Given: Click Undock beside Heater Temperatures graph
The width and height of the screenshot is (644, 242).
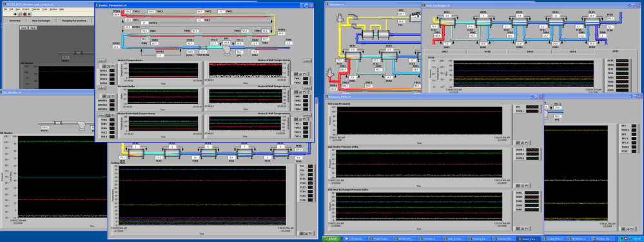Looking at the screenshot, I should click(x=101, y=61).
